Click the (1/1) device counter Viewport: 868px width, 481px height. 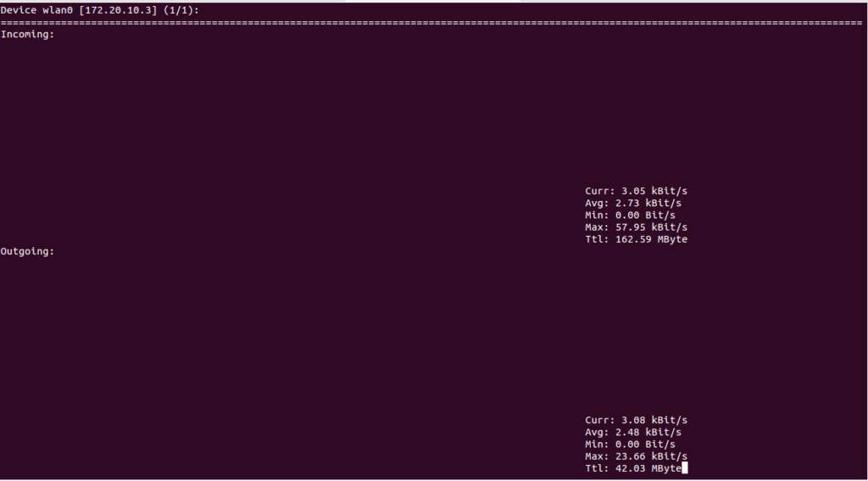tap(178, 10)
